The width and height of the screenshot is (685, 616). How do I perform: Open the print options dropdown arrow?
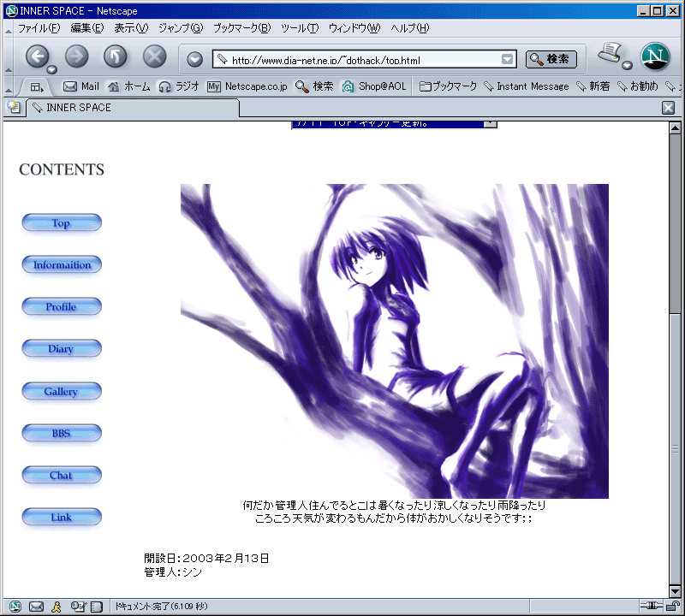point(627,66)
